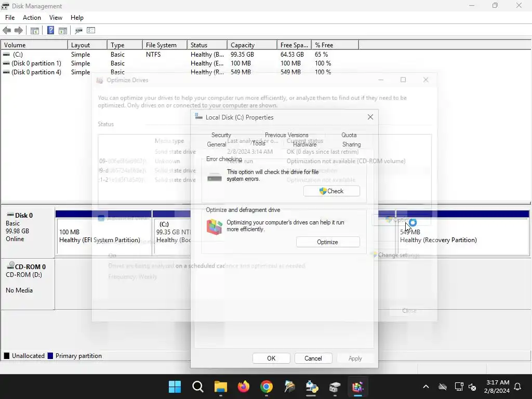Click the Check button for error checking
Image resolution: width=532 pixels, height=399 pixels.
click(x=331, y=191)
